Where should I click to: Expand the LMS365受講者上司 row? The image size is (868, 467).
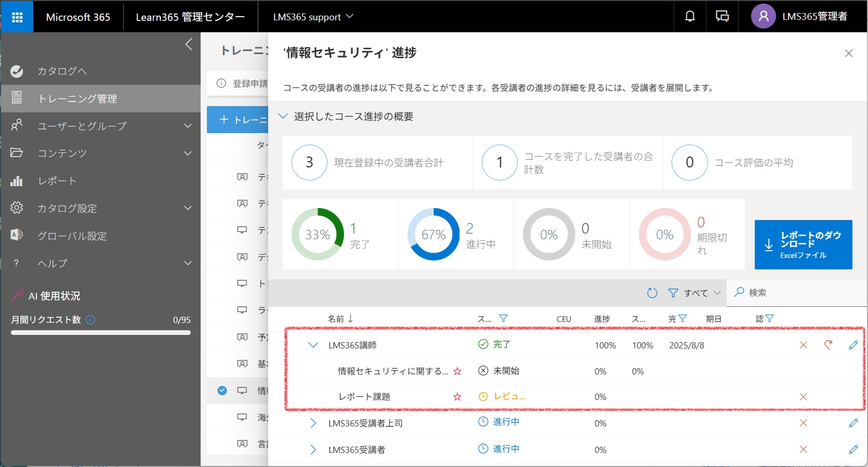[x=313, y=423]
